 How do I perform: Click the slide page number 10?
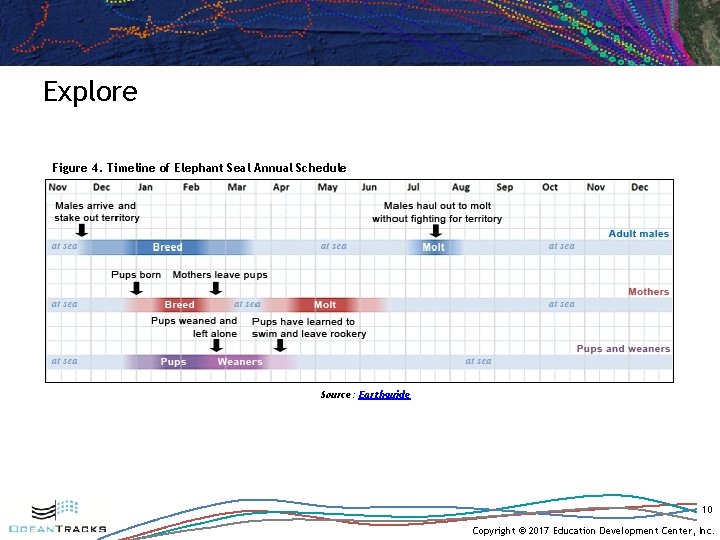(x=707, y=509)
